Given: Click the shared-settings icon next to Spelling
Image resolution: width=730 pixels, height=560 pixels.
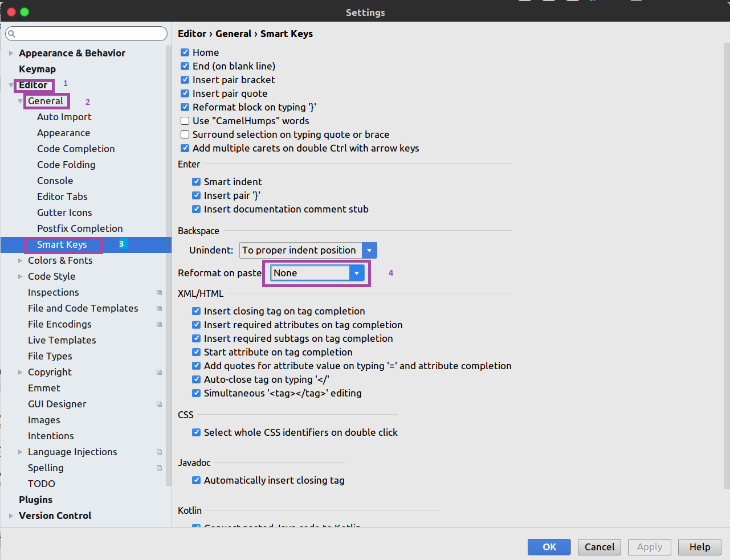Looking at the screenshot, I should pos(159,468).
